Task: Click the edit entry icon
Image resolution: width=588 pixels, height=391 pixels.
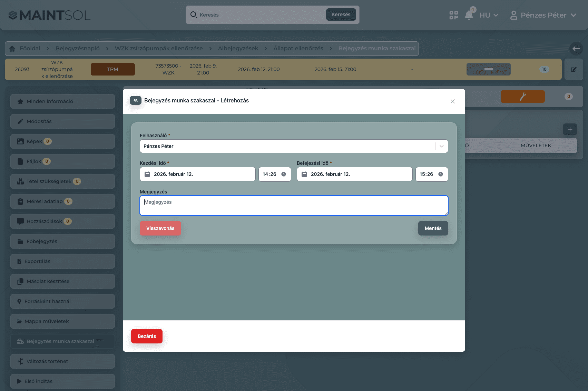Action: tap(574, 69)
